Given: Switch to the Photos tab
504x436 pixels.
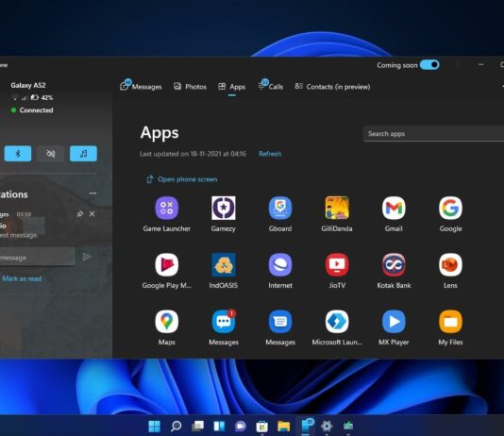Looking at the screenshot, I should 190,87.
